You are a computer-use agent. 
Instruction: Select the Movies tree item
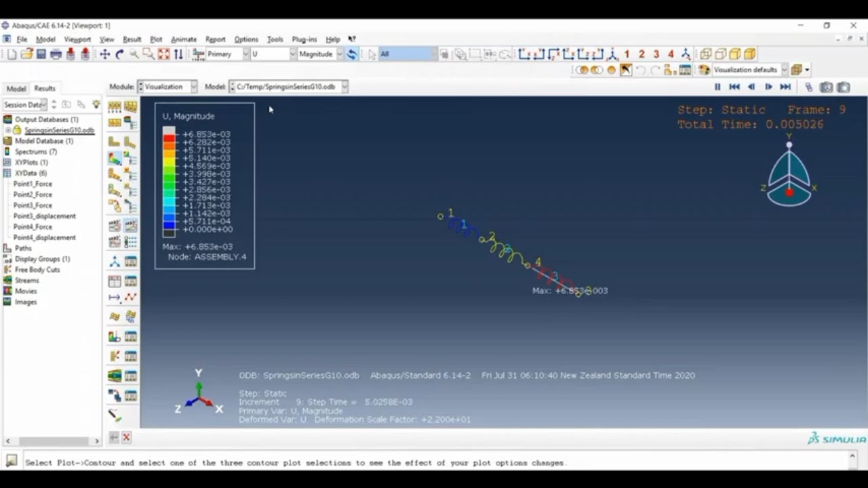pos(26,291)
